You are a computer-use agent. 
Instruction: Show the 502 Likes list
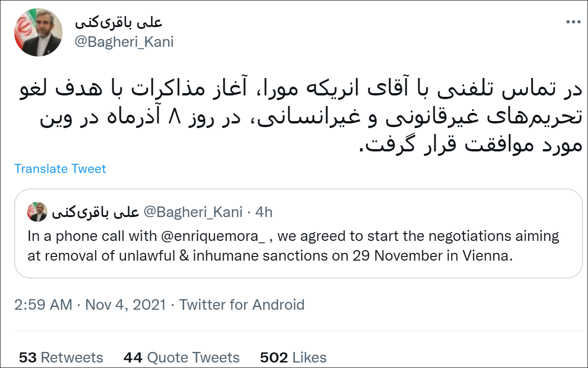pyautogui.click(x=293, y=357)
